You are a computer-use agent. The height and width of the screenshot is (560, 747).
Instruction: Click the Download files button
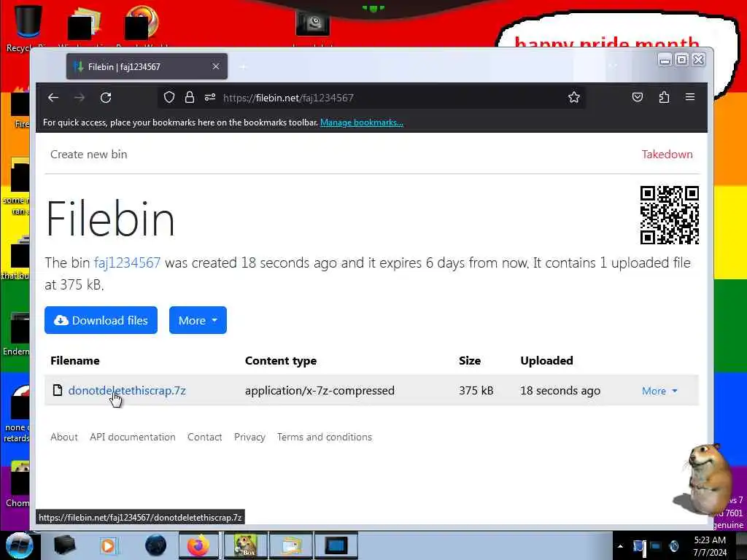[x=101, y=320]
